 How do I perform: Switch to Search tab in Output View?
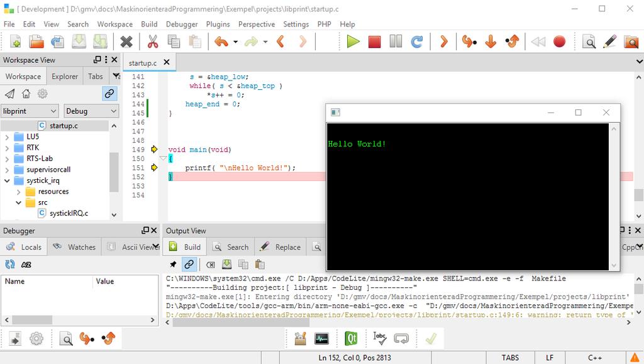(230, 247)
